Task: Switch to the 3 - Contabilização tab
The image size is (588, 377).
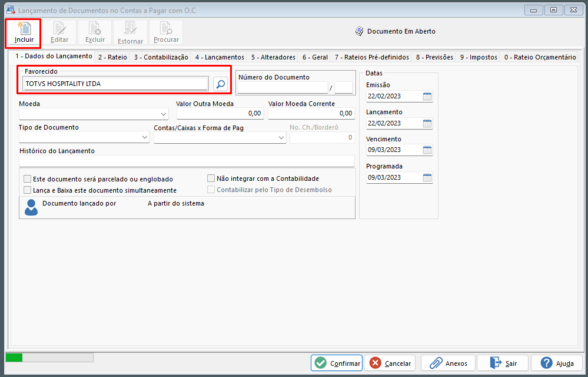Action: pos(161,57)
